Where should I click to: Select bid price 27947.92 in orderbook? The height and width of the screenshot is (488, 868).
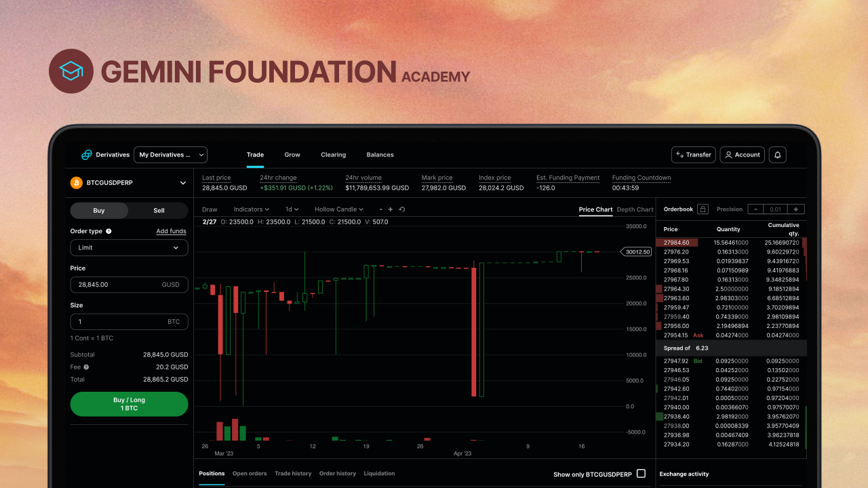[x=675, y=361]
